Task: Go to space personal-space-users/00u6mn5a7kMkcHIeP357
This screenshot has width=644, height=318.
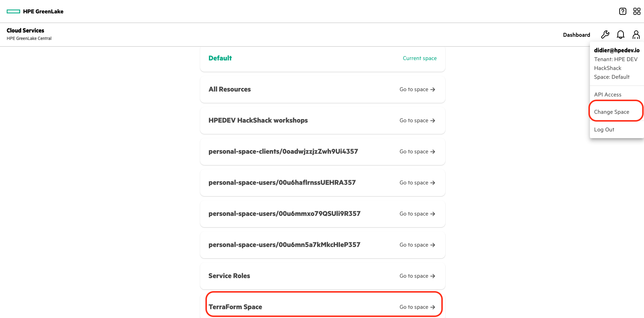Action: click(417, 245)
